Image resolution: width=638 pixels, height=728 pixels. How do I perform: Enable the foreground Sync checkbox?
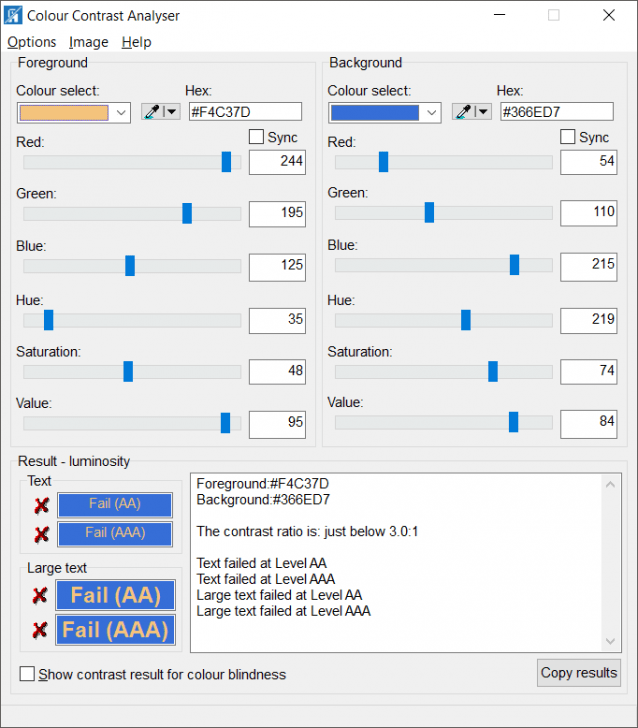256,137
